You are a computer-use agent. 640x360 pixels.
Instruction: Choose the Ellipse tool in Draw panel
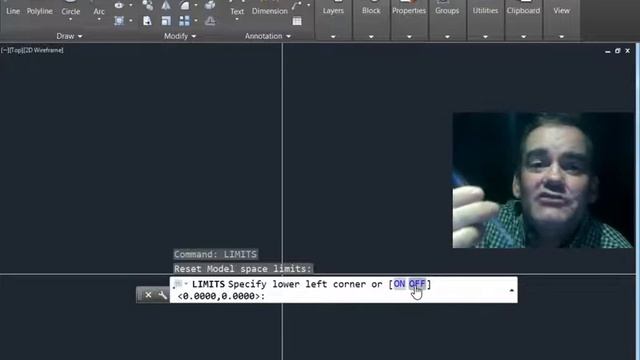(x=119, y=5)
